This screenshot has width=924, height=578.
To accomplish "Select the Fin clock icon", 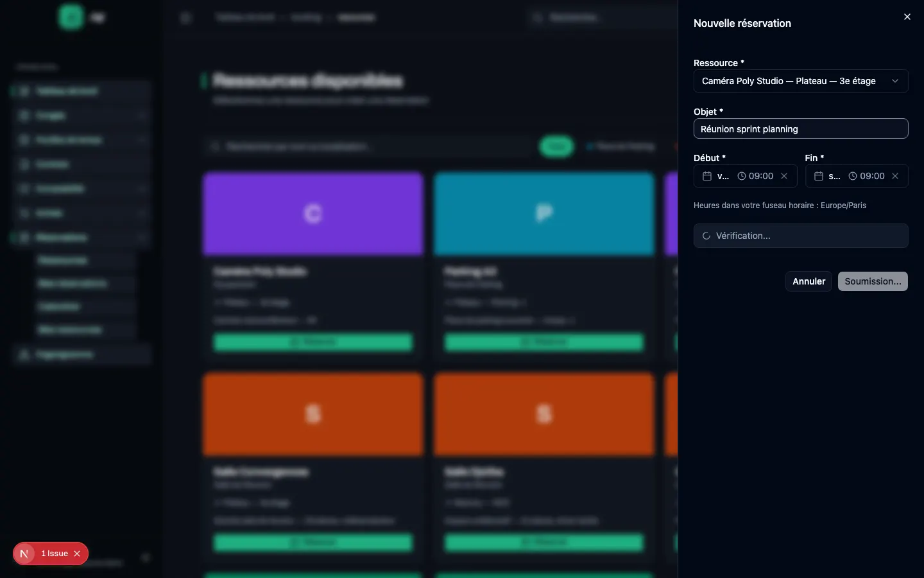I will tap(853, 176).
